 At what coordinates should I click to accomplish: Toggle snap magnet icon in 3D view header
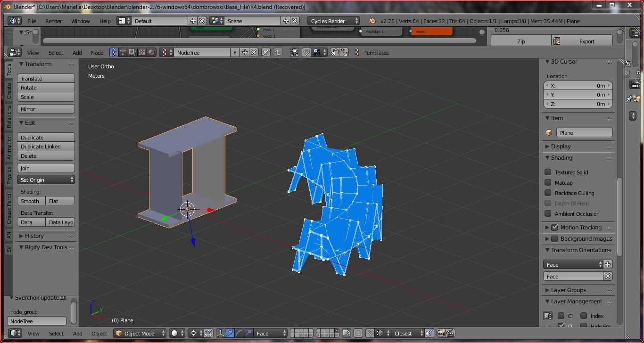[x=370, y=333]
